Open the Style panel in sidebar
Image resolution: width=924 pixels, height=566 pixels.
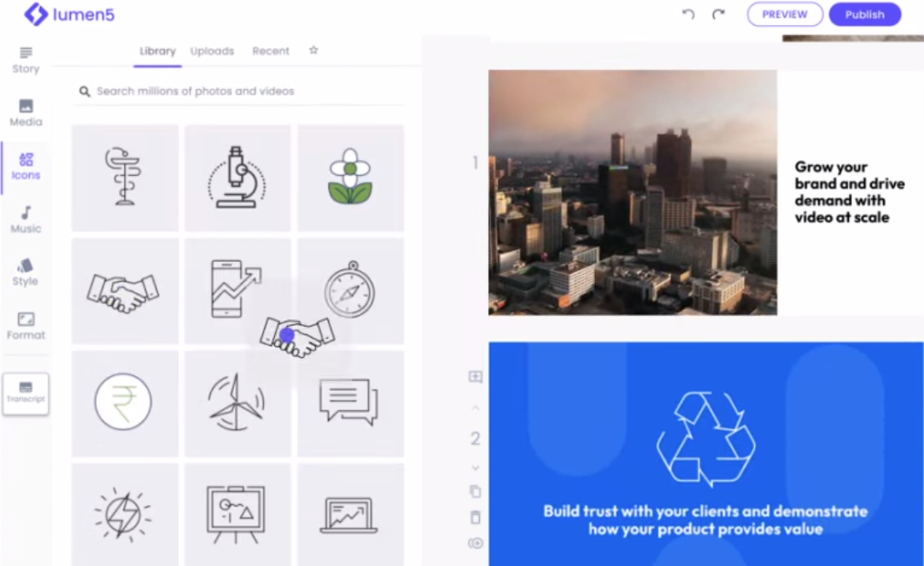(x=25, y=272)
